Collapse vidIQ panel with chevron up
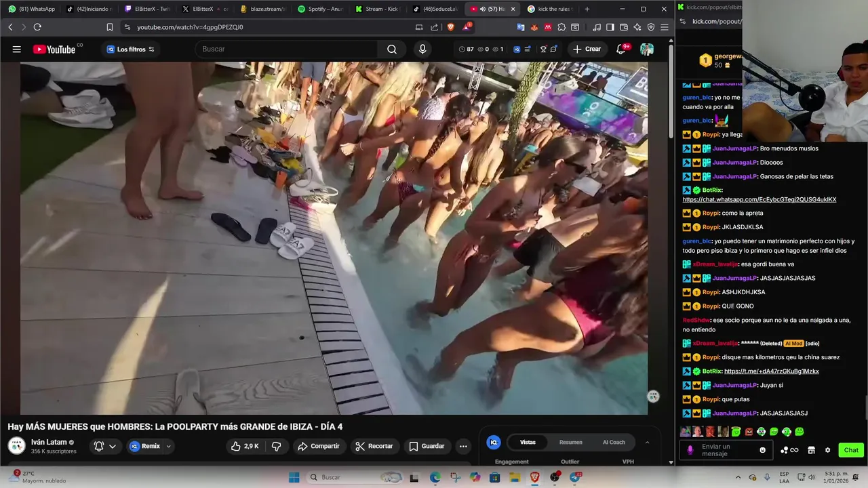The height and width of the screenshot is (488, 868). (x=647, y=443)
